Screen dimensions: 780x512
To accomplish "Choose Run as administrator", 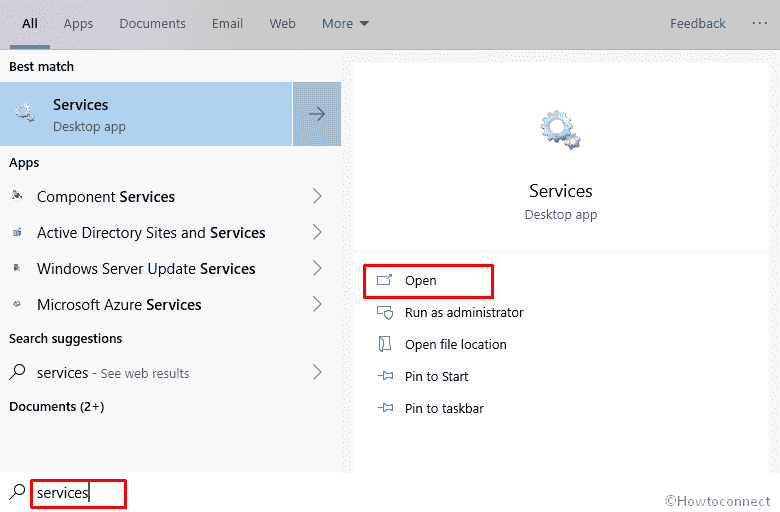I will (x=464, y=312).
